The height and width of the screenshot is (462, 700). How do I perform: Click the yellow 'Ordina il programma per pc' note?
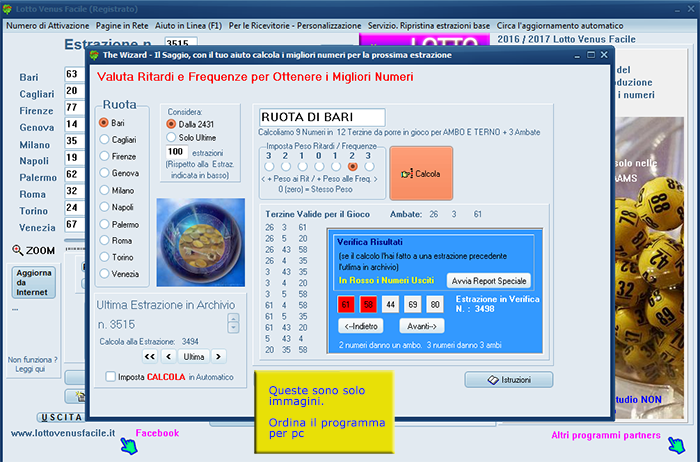pyautogui.click(x=325, y=412)
